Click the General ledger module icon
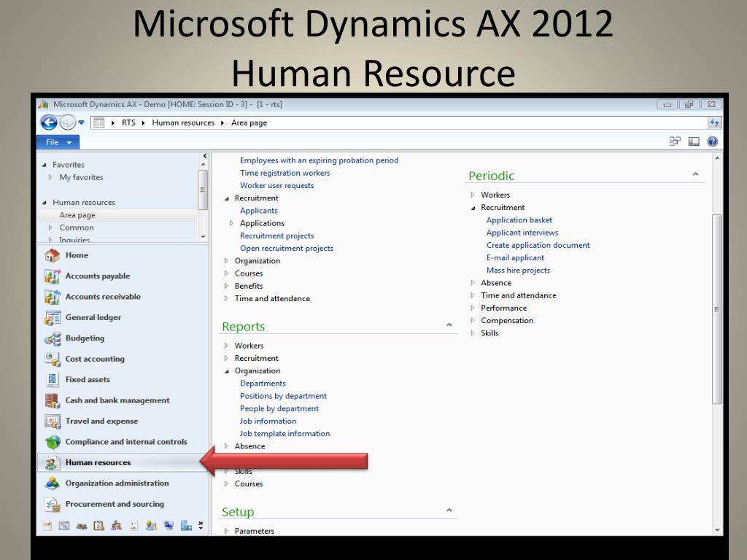This screenshot has width=747, height=560. [52, 318]
